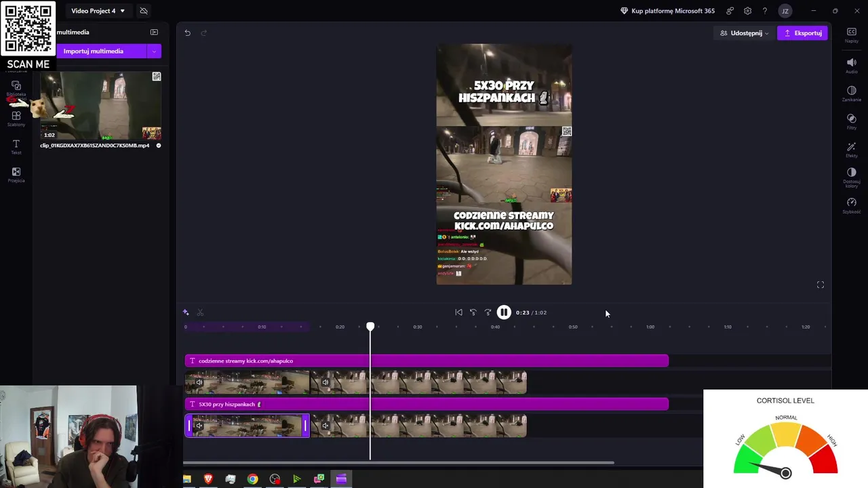Open the connections icon in title bar
Viewport: 868px width, 488px height.
tap(730, 11)
